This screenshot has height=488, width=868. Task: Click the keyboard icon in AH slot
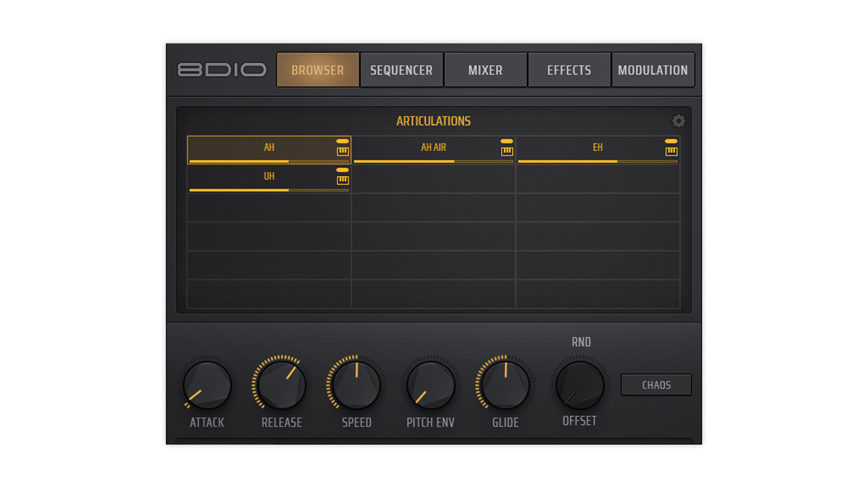point(343,151)
